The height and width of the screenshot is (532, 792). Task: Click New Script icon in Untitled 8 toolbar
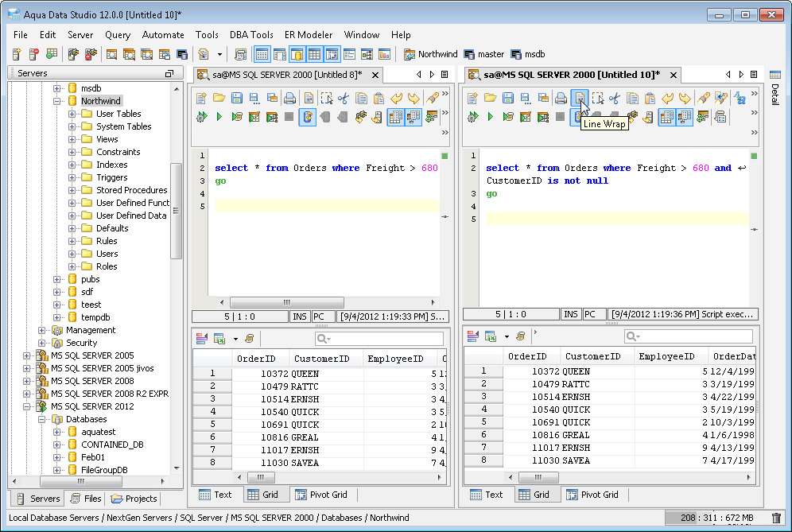(x=201, y=98)
